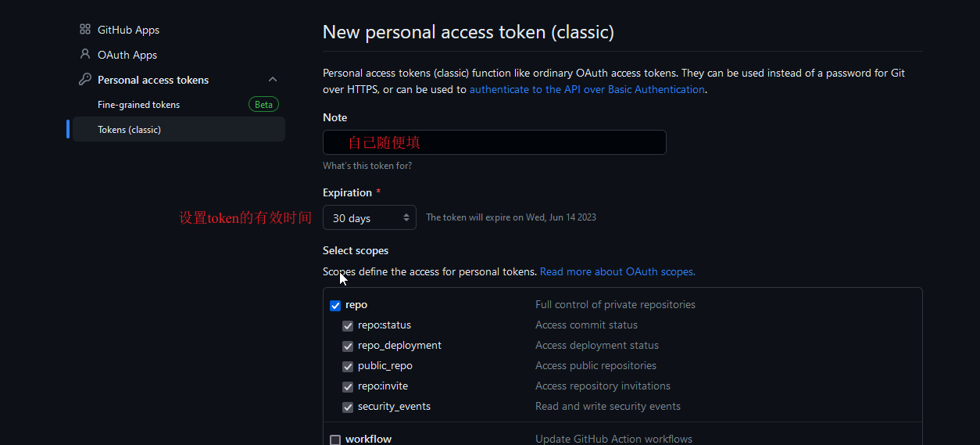Image resolution: width=980 pixels, height=445 pixels.
Task: Click the Personal access tokens key icon
Action: pos(85,80)
